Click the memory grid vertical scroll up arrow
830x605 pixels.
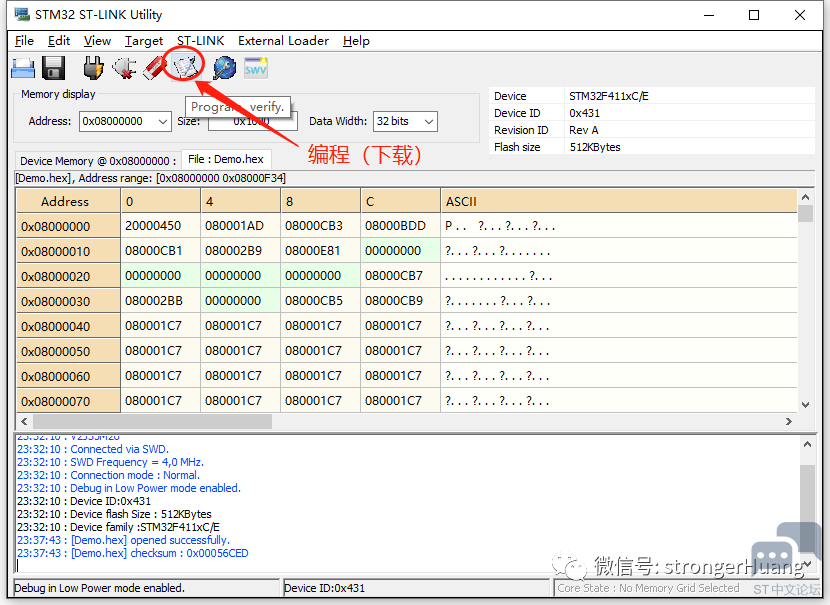point(806,197)
